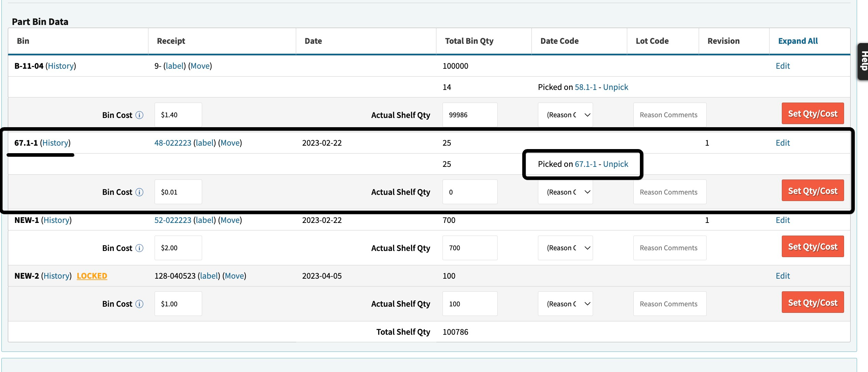
Task: Open receipt 48-022223 link
Action: pos(173,143)
